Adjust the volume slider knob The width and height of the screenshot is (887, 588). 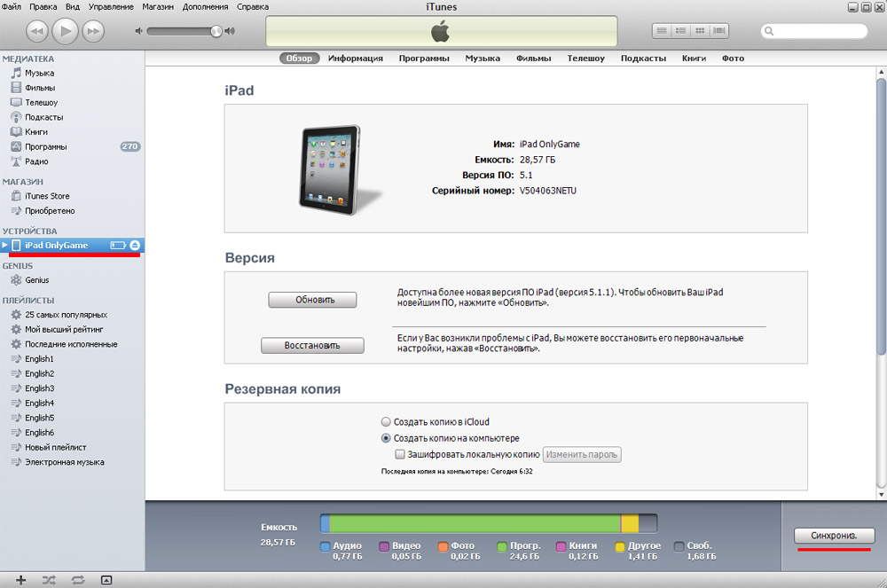click(x=216, y=31)
